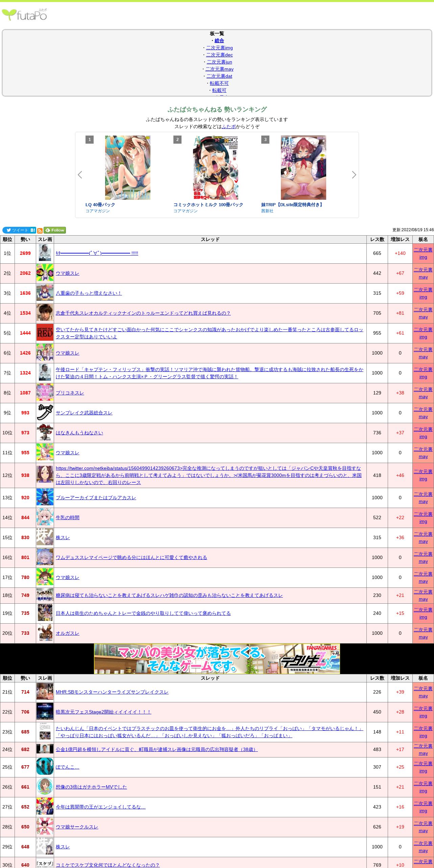Open MHR:SBモンスターハンターライズサンブレイクスレ thread
434x868 pixels.
(x=112, y=692)
